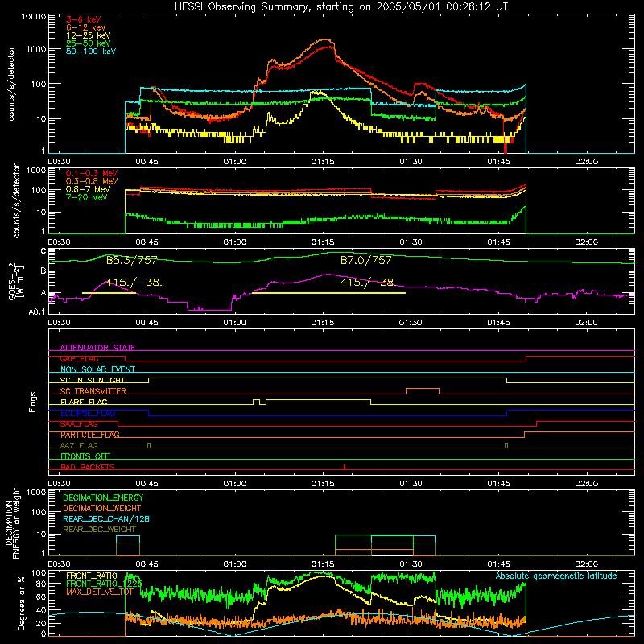
Task: Select the FRONTS_OFF flag label
Action: (x=85, y=456)
